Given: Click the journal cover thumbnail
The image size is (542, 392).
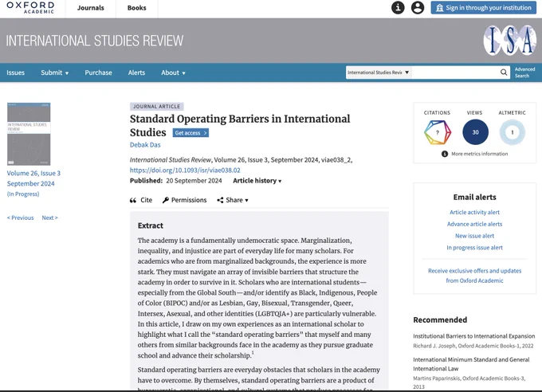Looking at the screenshot, I should 29,134.
